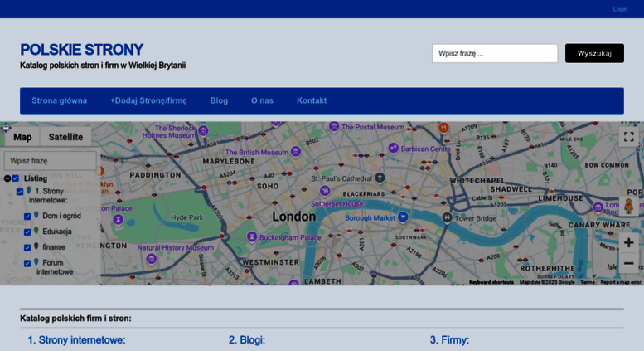Open the 2. Blogi category
This screenshot has width=644, height=351.
click(x=247, y=340)
